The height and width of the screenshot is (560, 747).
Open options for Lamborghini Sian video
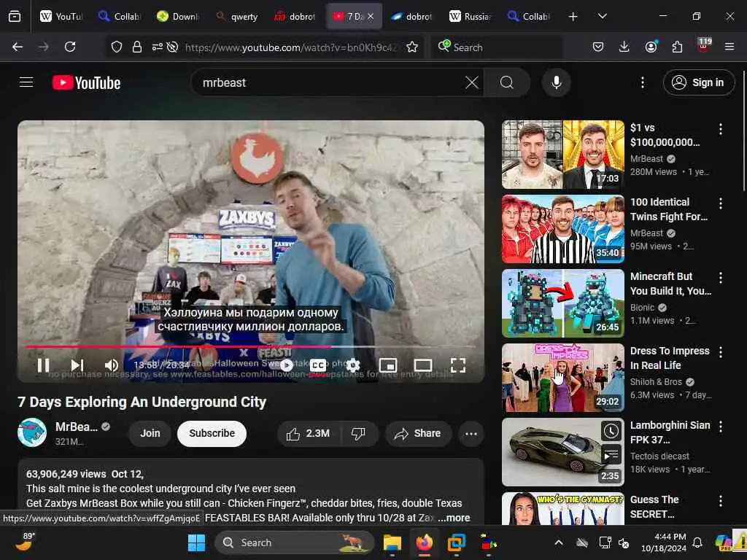pos(720,426)
